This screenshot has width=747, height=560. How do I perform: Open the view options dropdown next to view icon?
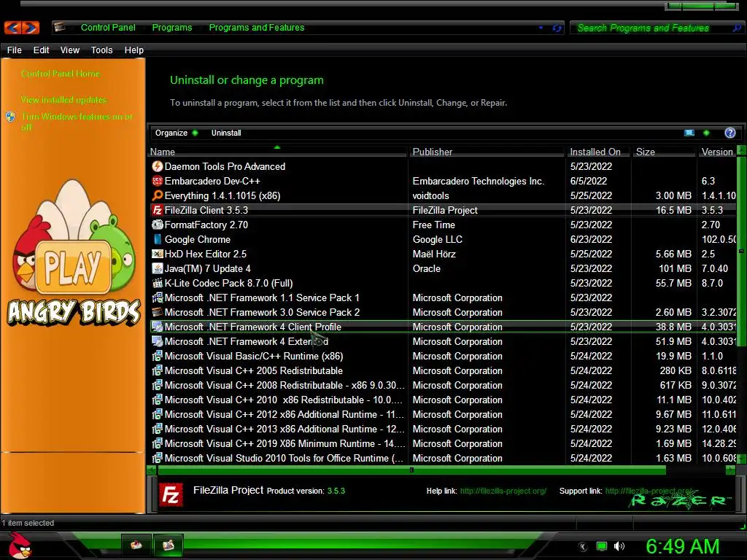click(706, 133)
